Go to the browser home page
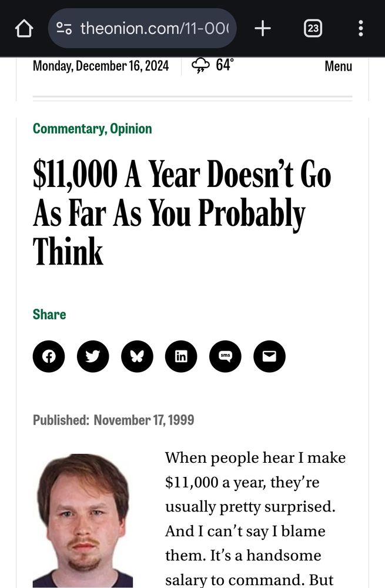Image resolution: width=385 pixels, height=588 pixels. [x=24, y=28]
